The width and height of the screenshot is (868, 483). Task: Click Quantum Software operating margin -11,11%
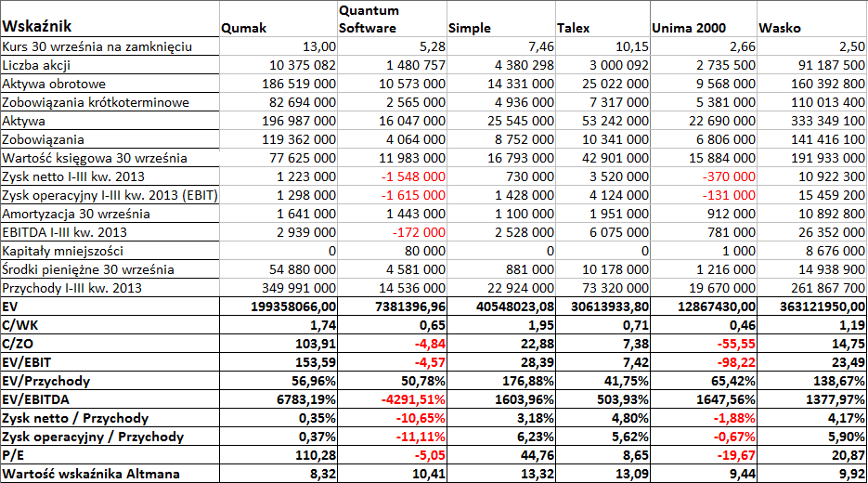(x=421, y=437)
